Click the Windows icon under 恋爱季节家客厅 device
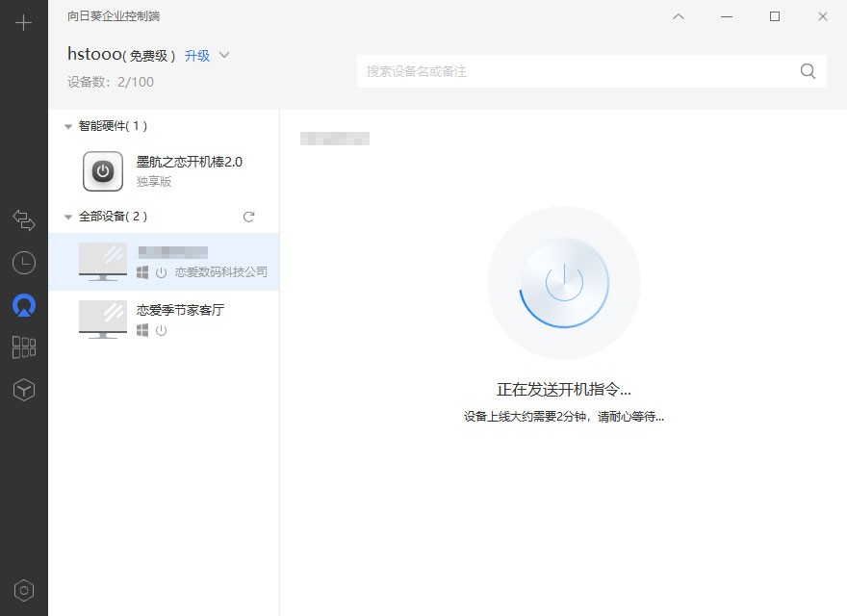 tap(141, 331)
